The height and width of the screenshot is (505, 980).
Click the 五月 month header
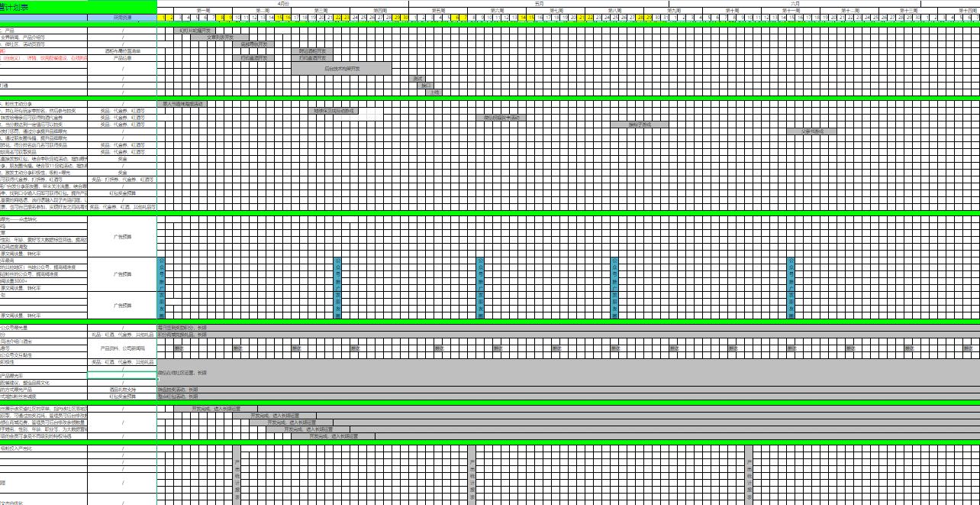539,3
